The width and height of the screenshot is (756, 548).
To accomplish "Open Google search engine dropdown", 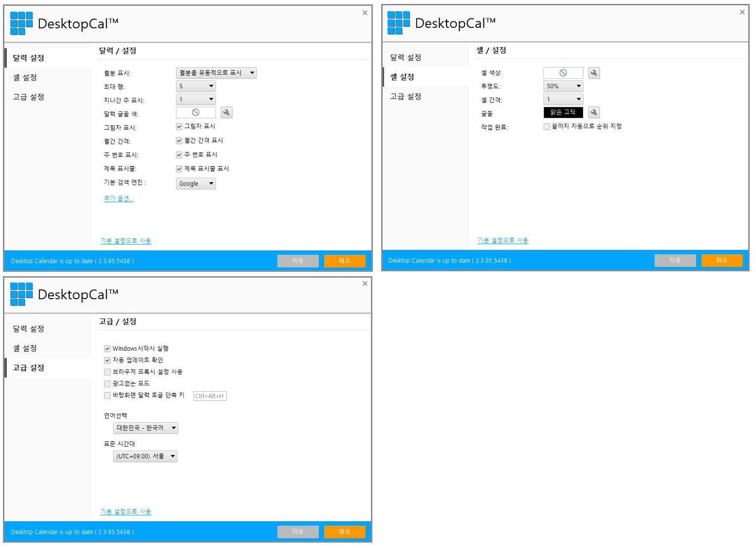I will pos(195,184).
